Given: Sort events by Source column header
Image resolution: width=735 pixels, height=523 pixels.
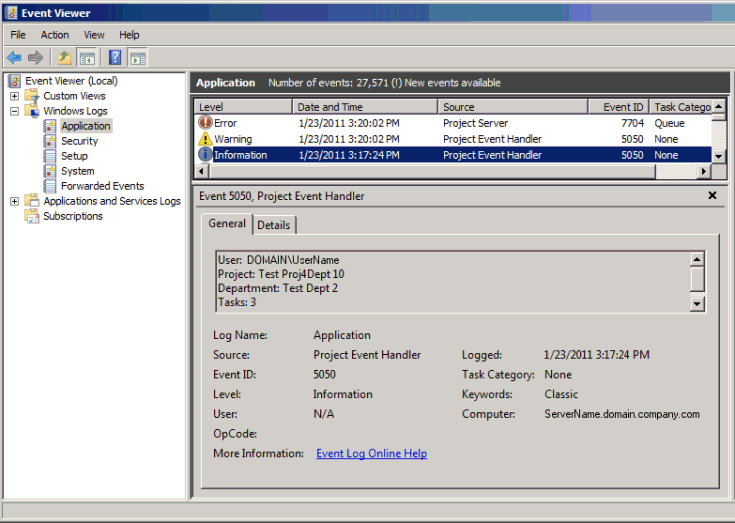Looking at the screenshot, I should (x=513, y=107).
